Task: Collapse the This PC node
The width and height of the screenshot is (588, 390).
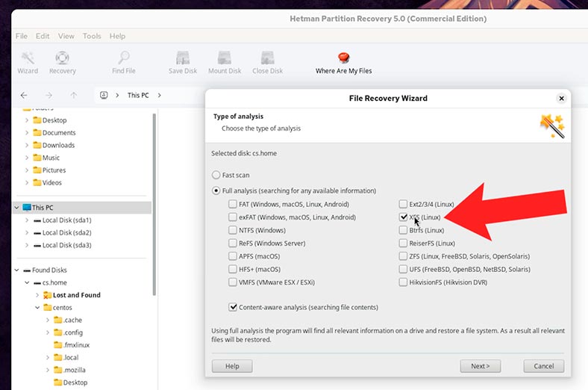Action: tap(17, 208)
